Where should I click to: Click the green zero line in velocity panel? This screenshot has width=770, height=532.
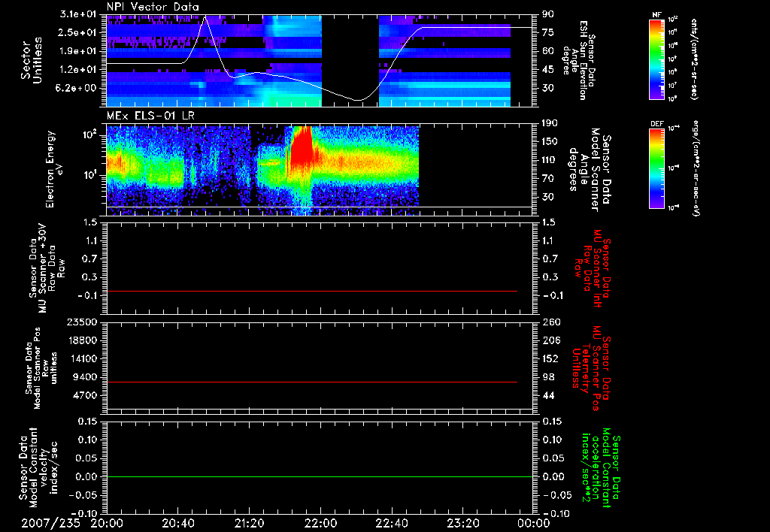tap(320, 476)
